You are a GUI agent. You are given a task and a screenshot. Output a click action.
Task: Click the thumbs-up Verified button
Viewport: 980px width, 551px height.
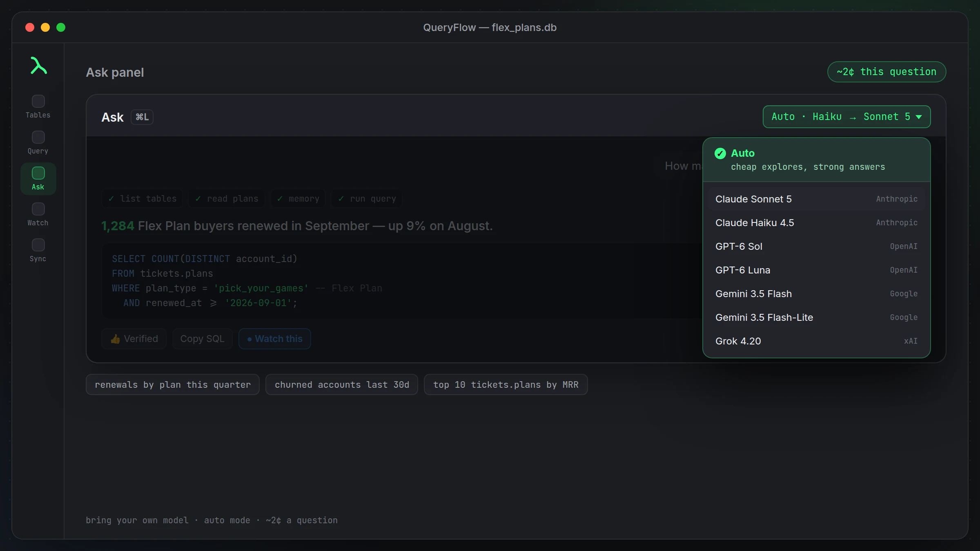tap(134, 339)
